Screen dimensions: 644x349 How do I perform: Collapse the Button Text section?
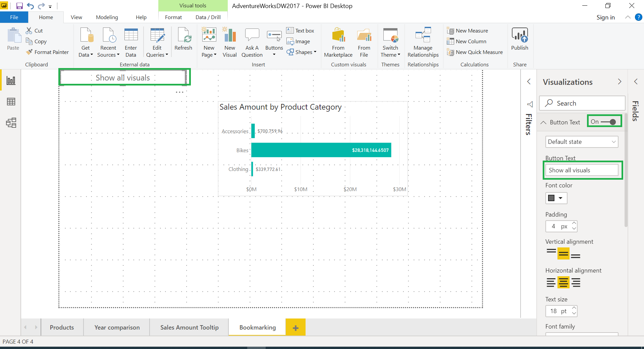pyautogui.click(x=543, y=122)
